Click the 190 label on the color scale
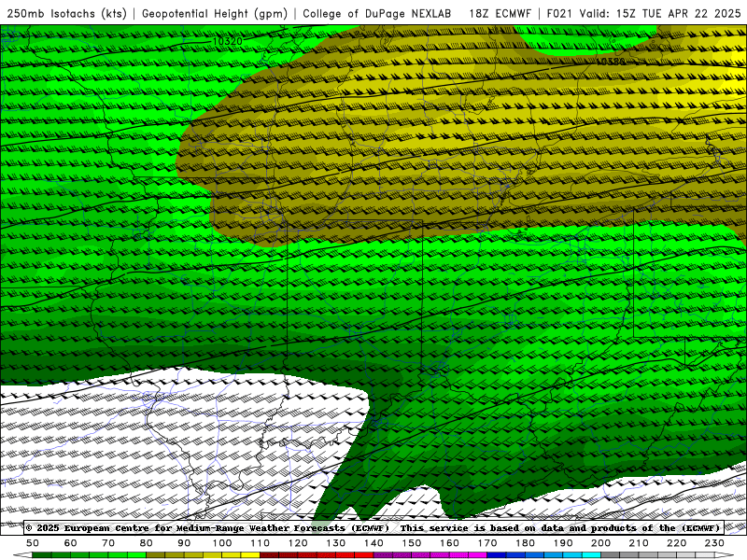 coord(563,543)
